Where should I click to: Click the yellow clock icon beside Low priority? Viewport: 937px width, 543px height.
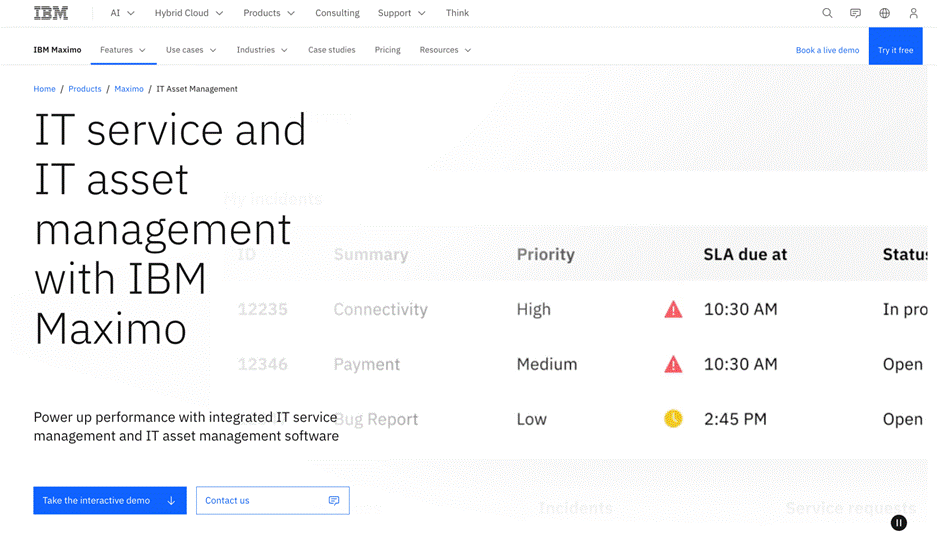point(673,419)
